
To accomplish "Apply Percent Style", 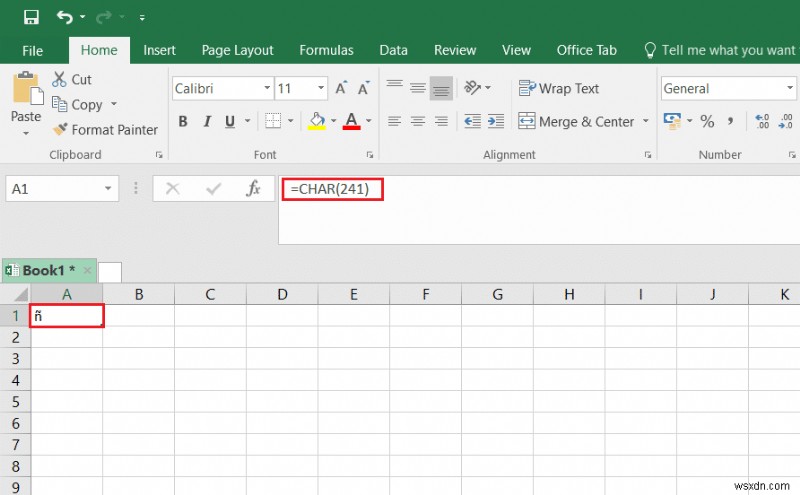I will click(x=707, y=121).
